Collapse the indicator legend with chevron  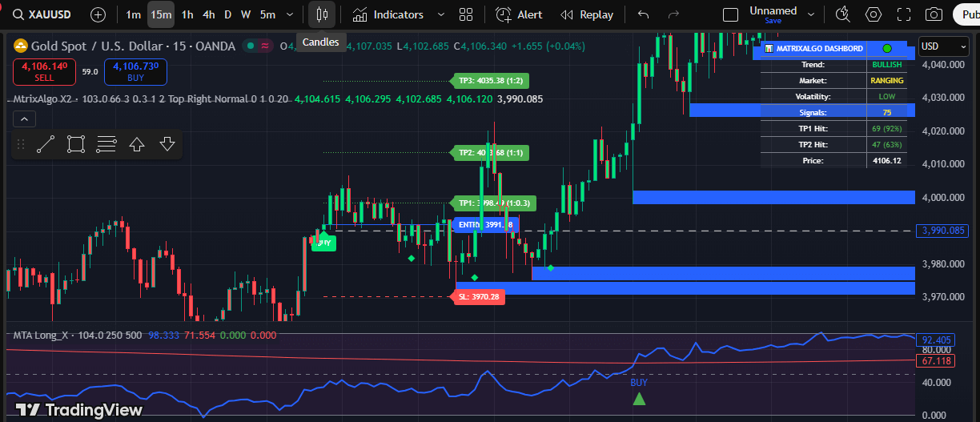tap(24, 119)
